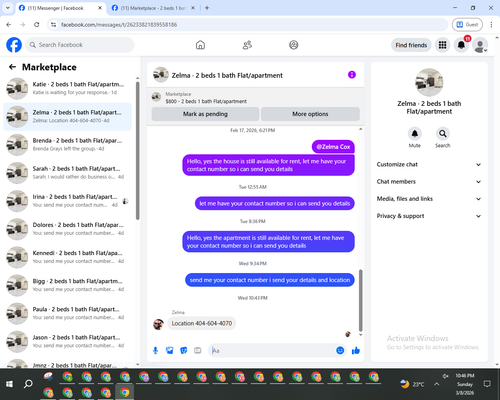Go back in browser history
Screen dimensions: 500x400
pyautogui.click(x=9, y=24)
